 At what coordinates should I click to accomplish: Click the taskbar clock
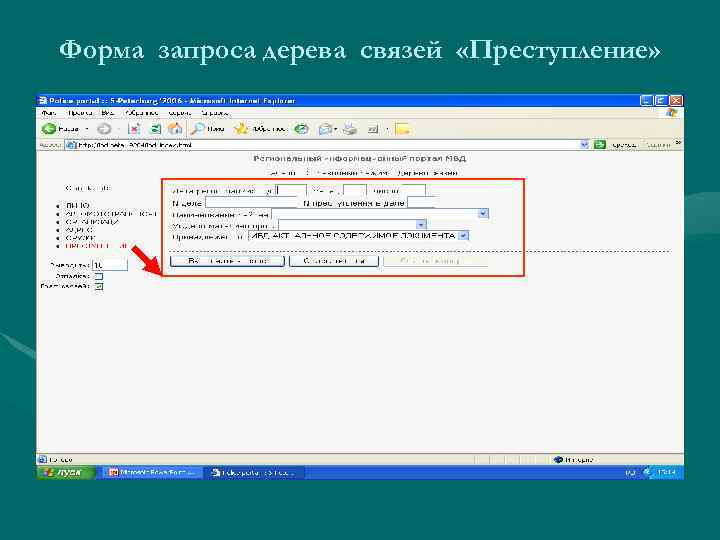[x=666, y=472]
